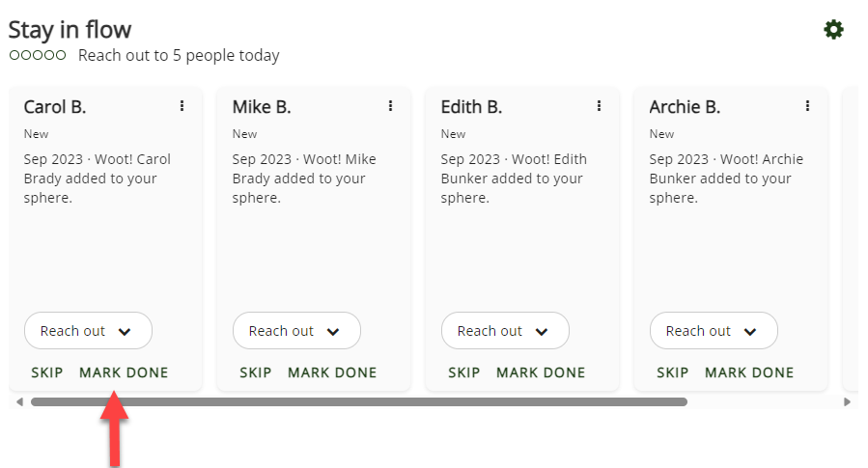The width and height of the screenshot is (868, 468).
Task: Click the horizontal scrollbar thumb
Action: [x=359, y=401]
